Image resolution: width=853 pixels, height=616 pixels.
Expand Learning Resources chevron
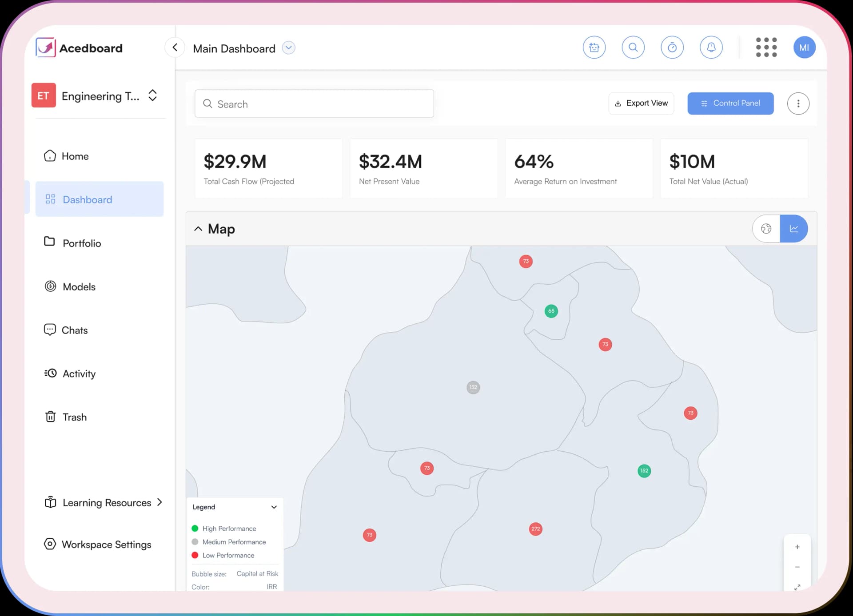tap(160, 502)
